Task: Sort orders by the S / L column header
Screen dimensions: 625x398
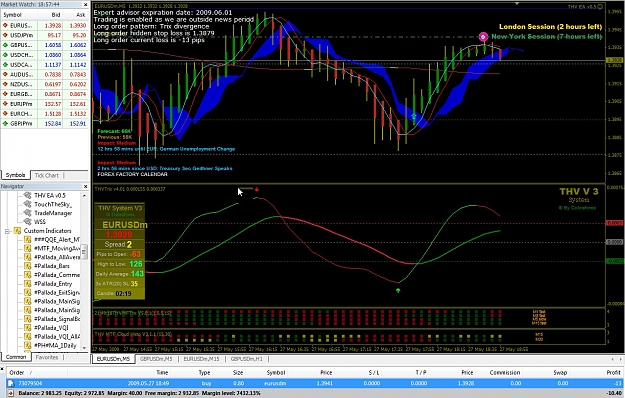Action: point(373,373)
